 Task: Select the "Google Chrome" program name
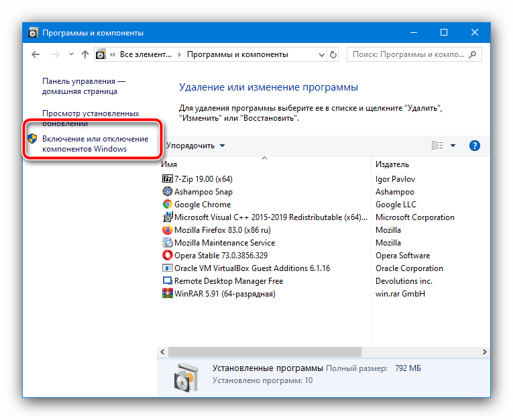(x=203, y=205)
